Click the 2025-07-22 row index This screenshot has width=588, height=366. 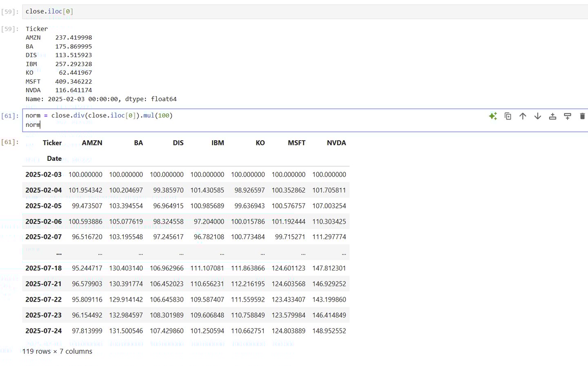coord(44,299)
